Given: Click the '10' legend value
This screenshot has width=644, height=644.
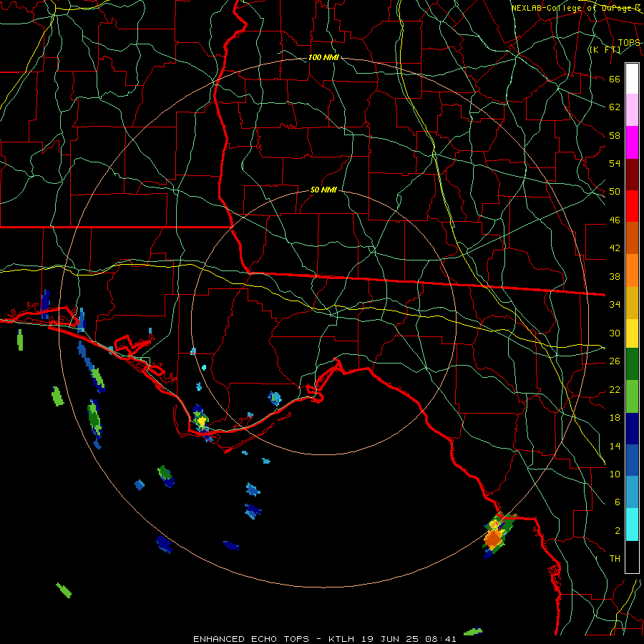Looking at the screenshot, I should (615, 474).
